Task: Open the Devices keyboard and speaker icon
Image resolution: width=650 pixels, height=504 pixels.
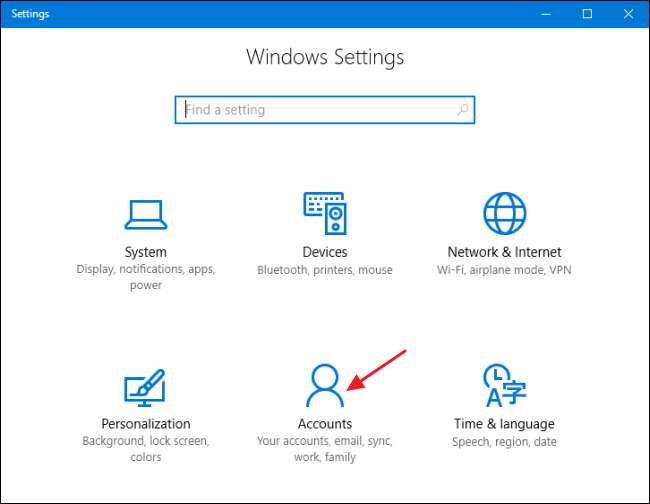Action: (325, 213)
